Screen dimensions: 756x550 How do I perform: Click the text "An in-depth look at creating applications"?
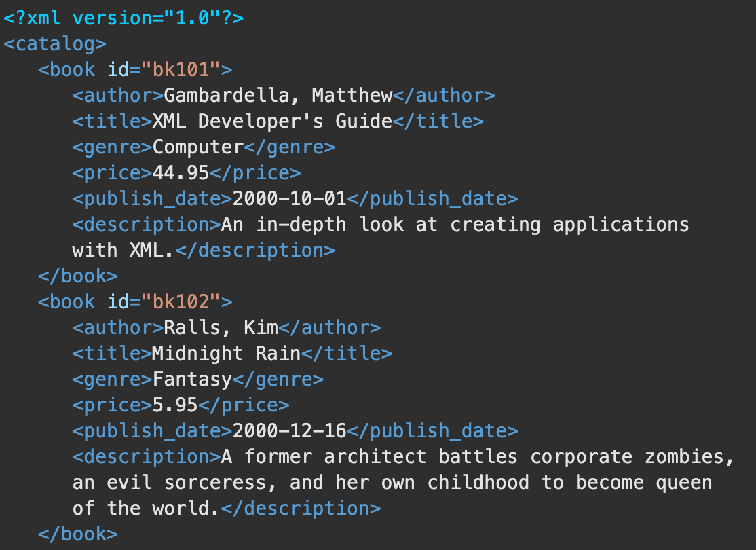[455, 225]
